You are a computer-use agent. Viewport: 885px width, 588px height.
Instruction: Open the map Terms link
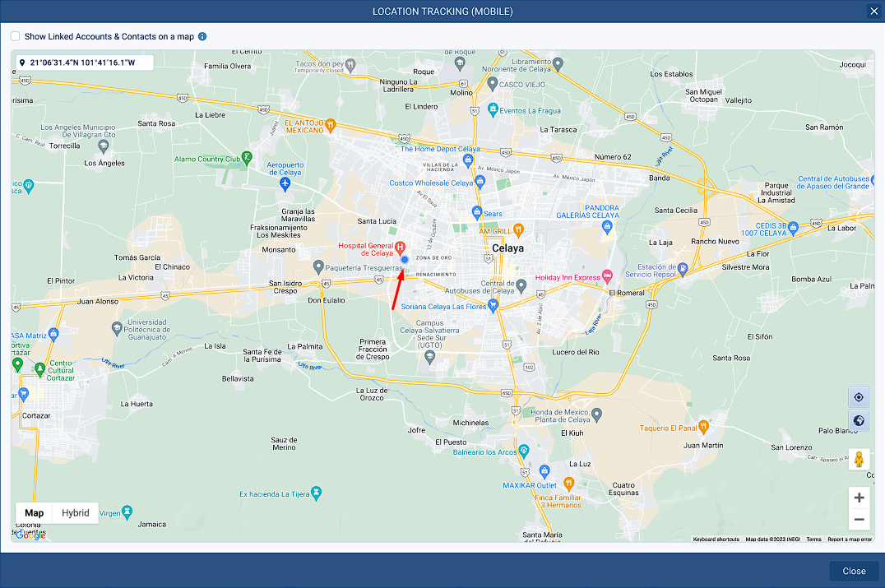click(813, 539)
